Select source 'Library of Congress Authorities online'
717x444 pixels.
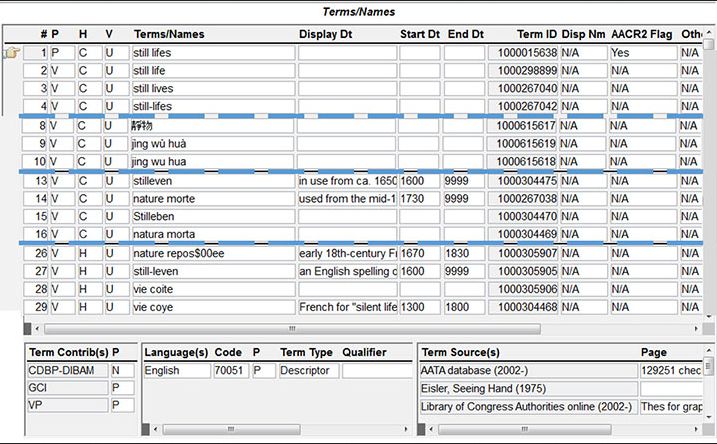pyautogui.click(x=528, y=407)
